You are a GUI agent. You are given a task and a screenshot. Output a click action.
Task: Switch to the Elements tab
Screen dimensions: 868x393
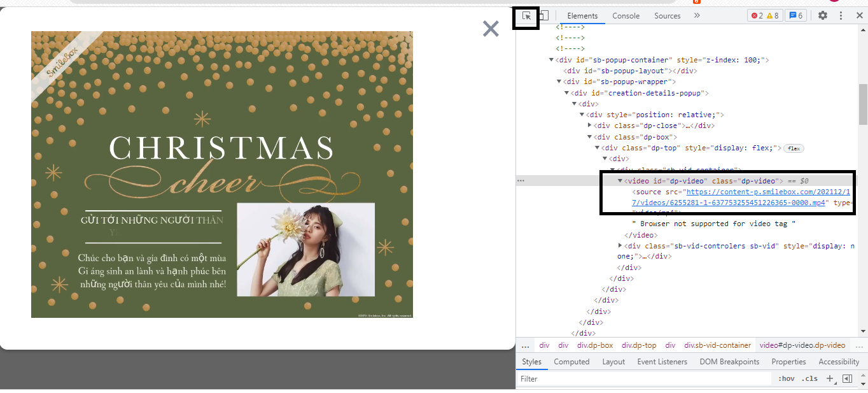582,16
